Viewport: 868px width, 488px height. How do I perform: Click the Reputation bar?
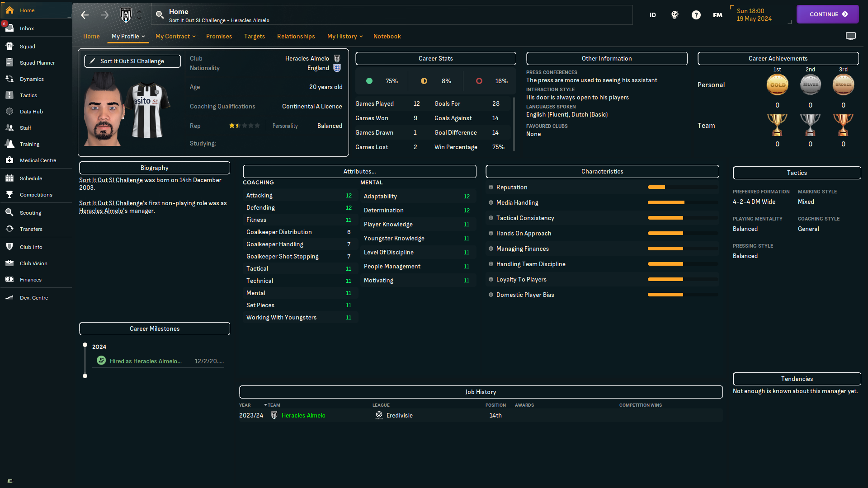(x=683, y=187)
